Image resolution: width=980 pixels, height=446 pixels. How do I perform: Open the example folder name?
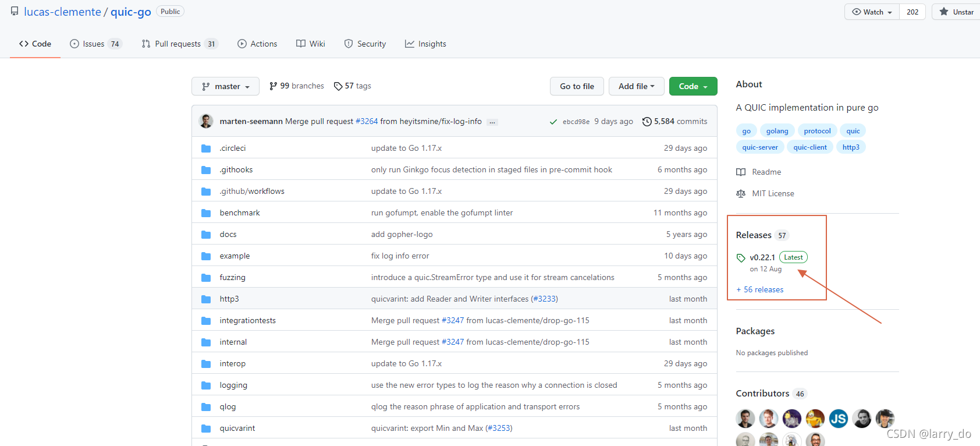pos(235,256)
